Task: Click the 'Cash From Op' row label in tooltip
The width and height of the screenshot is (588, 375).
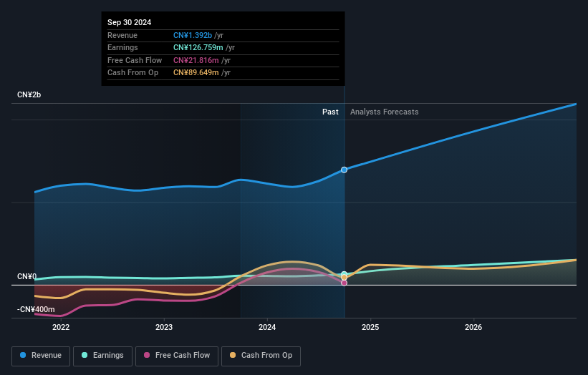Action: tap(132, 73)
